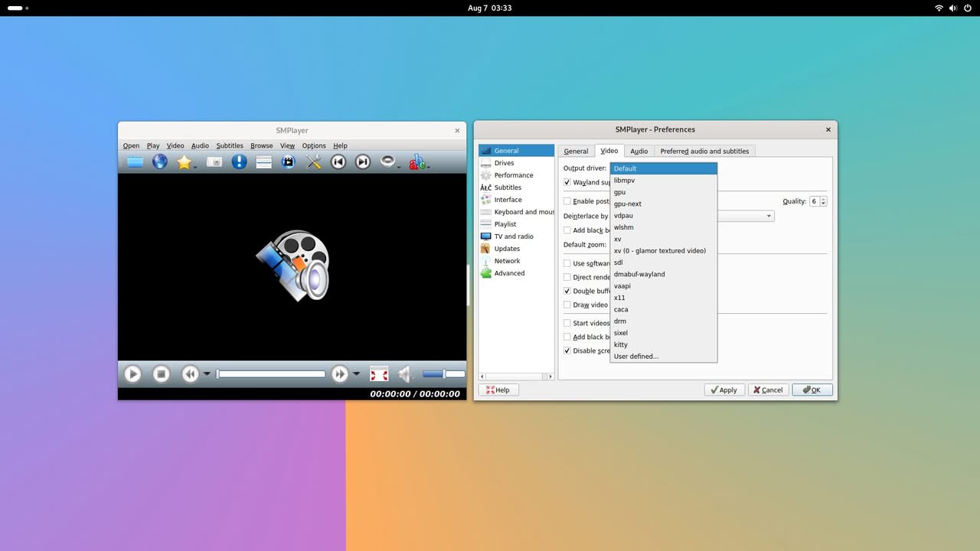980x551 pixels.
Task: Toggle fullscreen with the red arrows icon
Action: [379, 374]
